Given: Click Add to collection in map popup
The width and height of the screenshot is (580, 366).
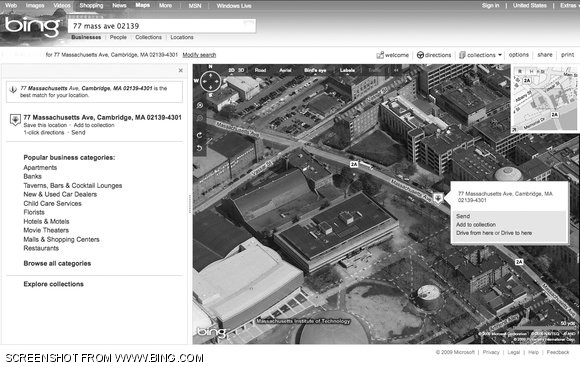Looking at the screenshot, I should click(476, 225).
